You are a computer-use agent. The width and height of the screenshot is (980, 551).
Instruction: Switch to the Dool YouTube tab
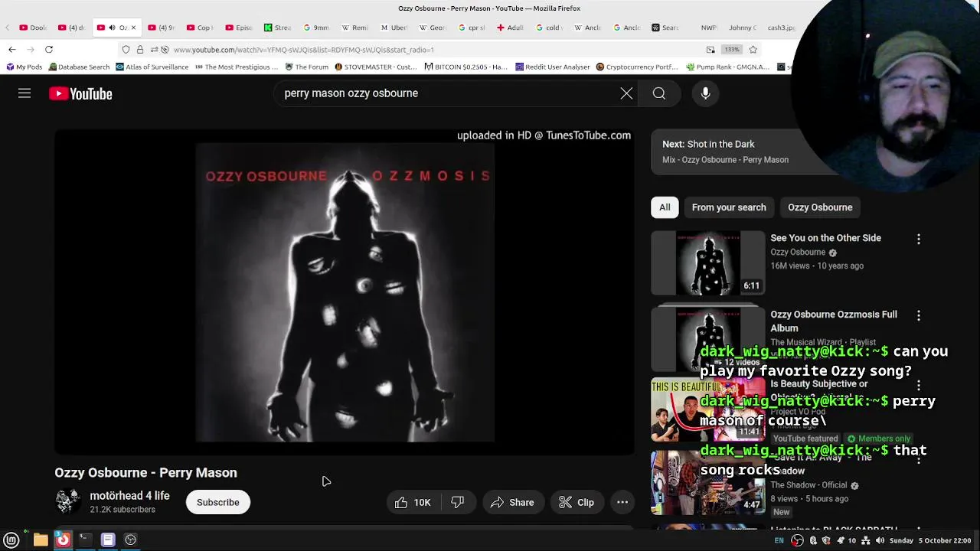(x=33, y=28)
